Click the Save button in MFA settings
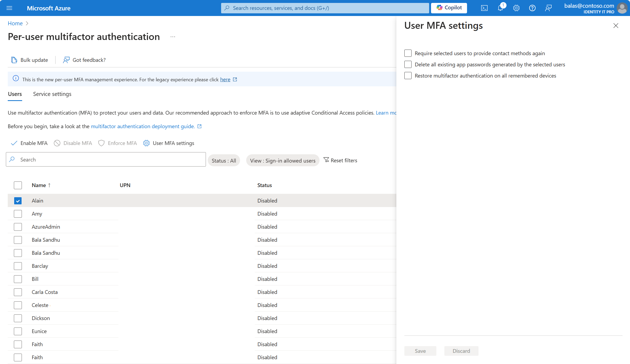The height and width of the screenshot is (364, 630). click(x=420, y=351)
